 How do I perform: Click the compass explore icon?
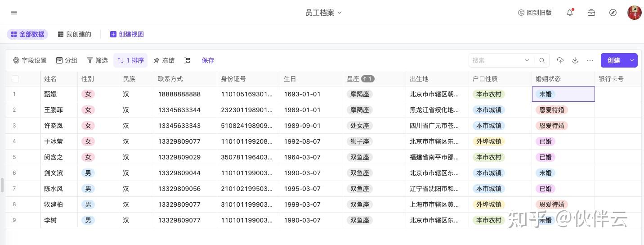click(613, 13)
